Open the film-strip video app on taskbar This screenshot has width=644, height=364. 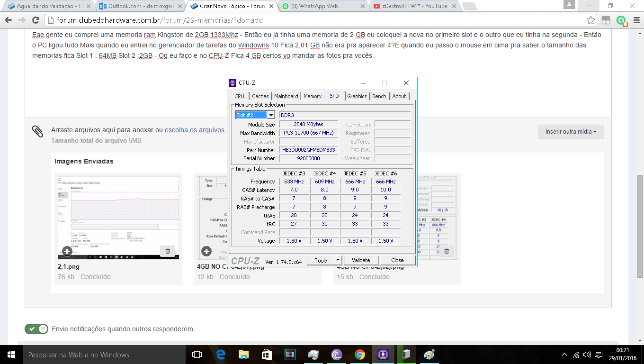coord(290,355)
